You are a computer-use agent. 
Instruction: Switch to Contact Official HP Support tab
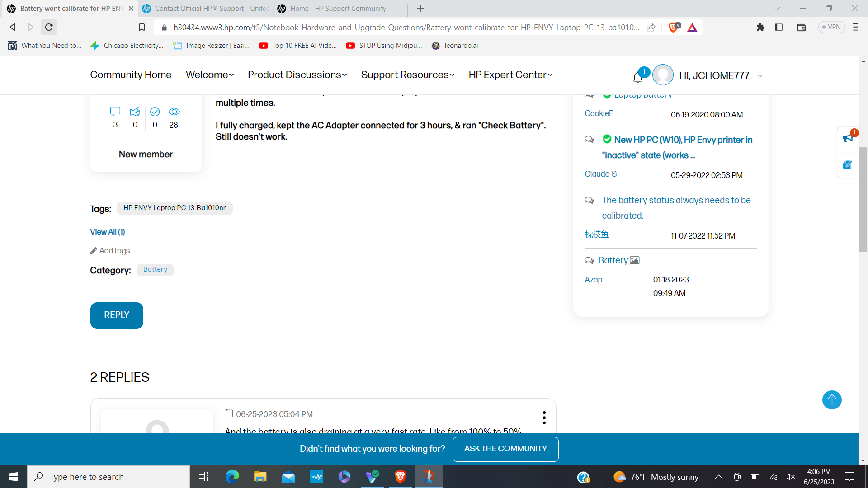pyautogui.click(x=206, y=9)
